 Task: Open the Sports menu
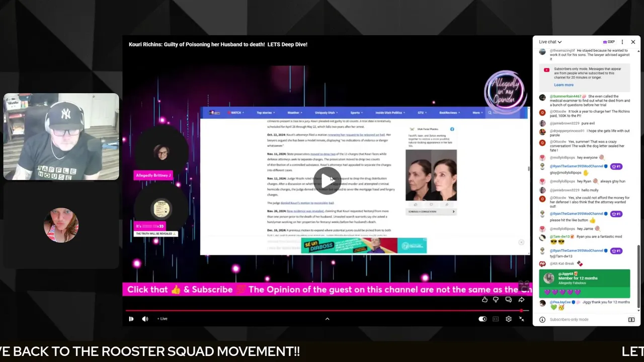pyautogui.click(x=356, y=113)
